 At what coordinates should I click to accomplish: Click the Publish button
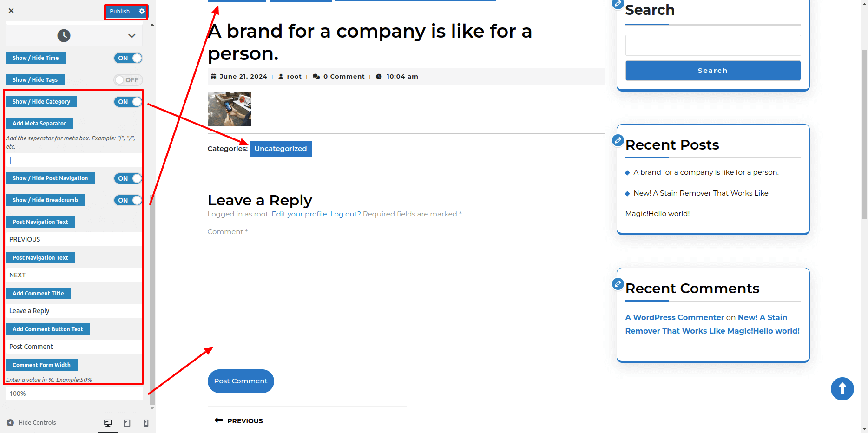(x=119, y=11)
